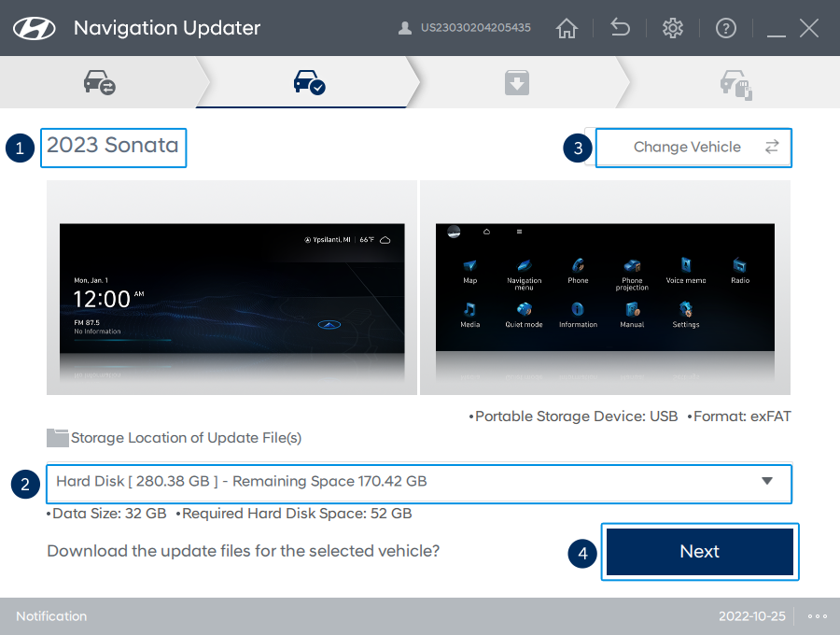Open the settings gear icon
Image resolution: width=840 pixels, height=635 pixels.
[x=672, y=28]
